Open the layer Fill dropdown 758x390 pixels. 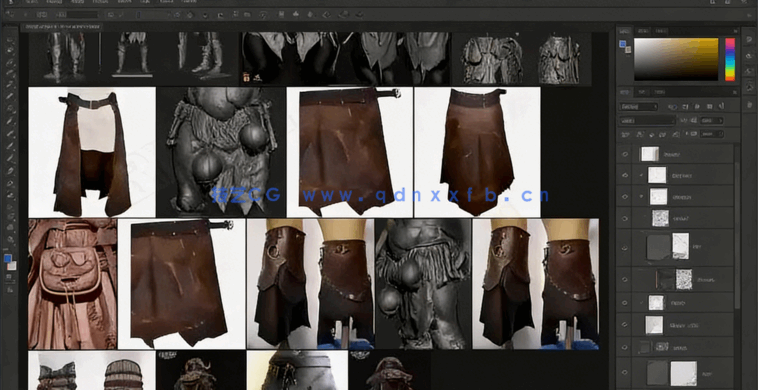pyautogui.click(x=713, y=134)
